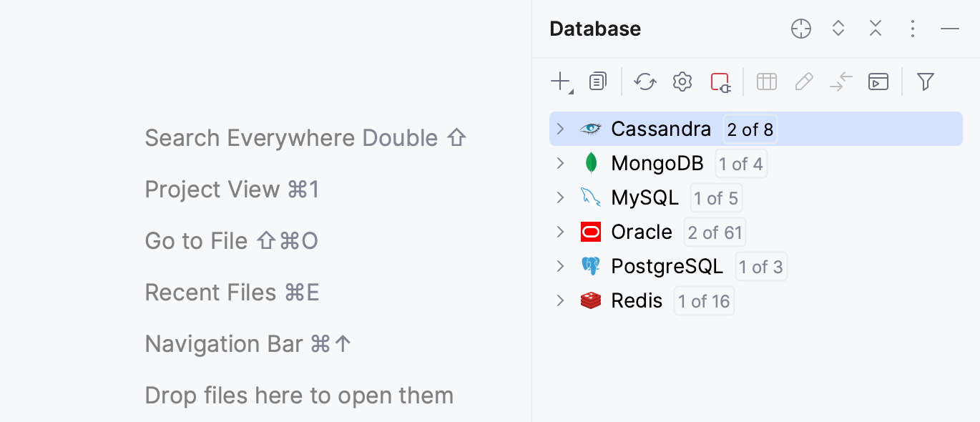Image resolution: width=980 pixels, height=422 pixels.
Task: Expand the Cassandra data source
Action: click(x=561, y=129)
